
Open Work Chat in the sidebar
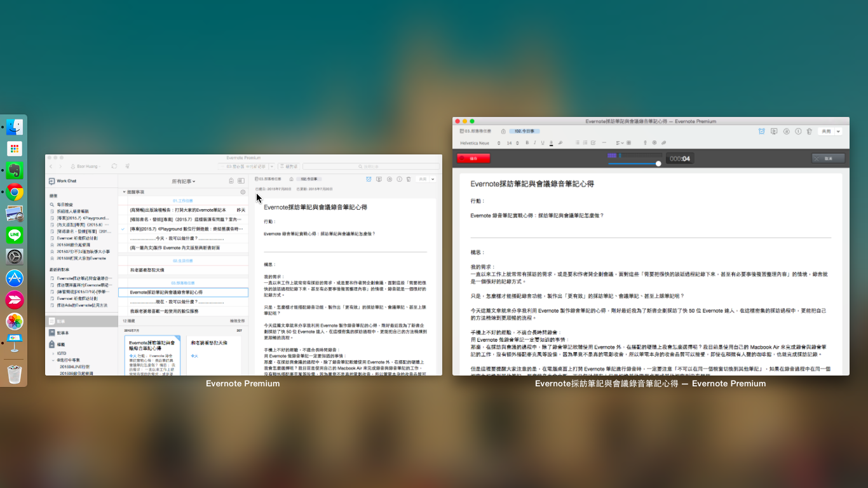pyautogui.click(x=62, y=181)
